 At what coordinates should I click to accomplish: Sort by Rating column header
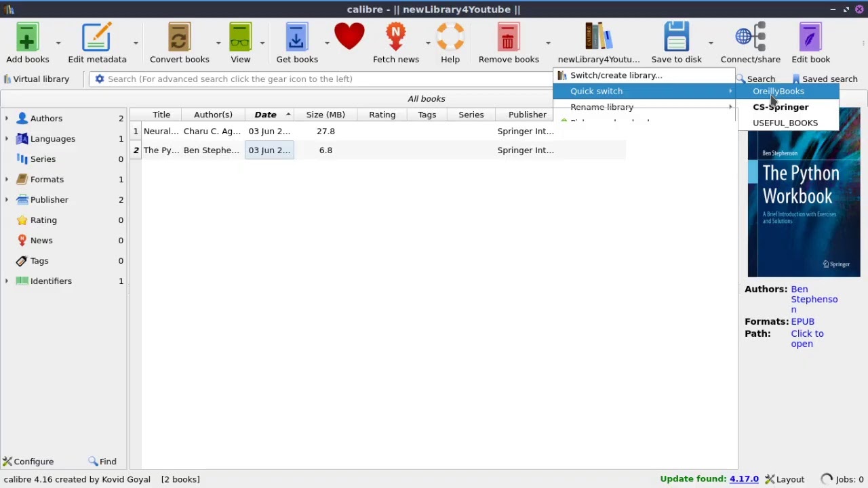pyautogui.click(x=382, y=115)
